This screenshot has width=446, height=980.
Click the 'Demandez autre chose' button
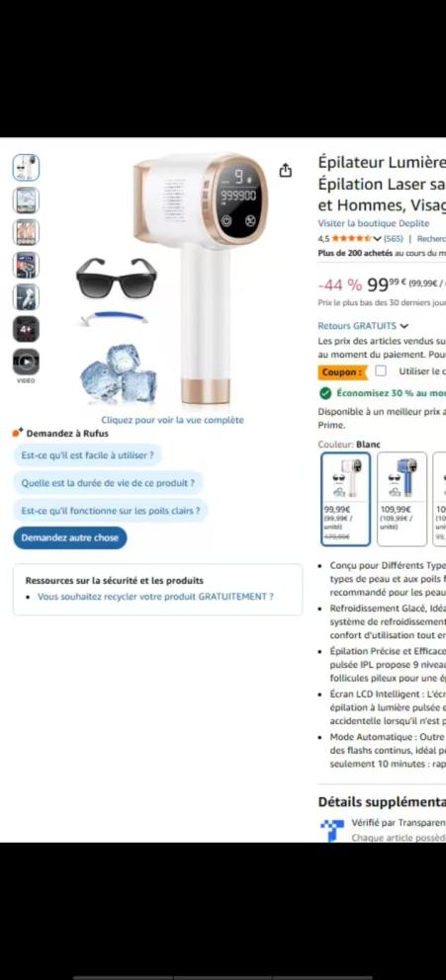click(x=70, y=537)
